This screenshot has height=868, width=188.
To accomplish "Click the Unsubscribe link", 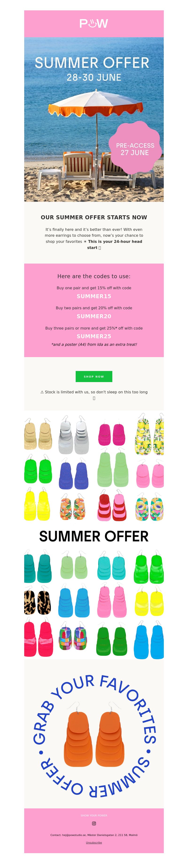I will point(94,842).
